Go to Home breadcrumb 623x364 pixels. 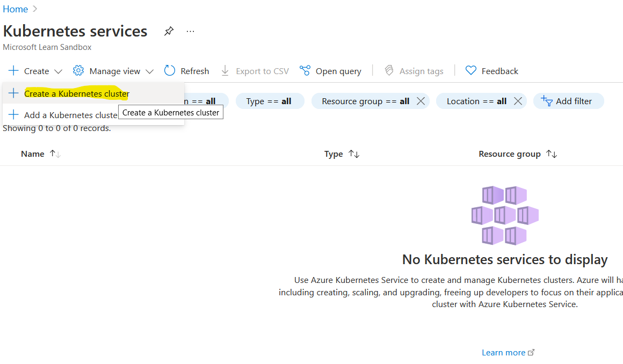pos(16,9)
